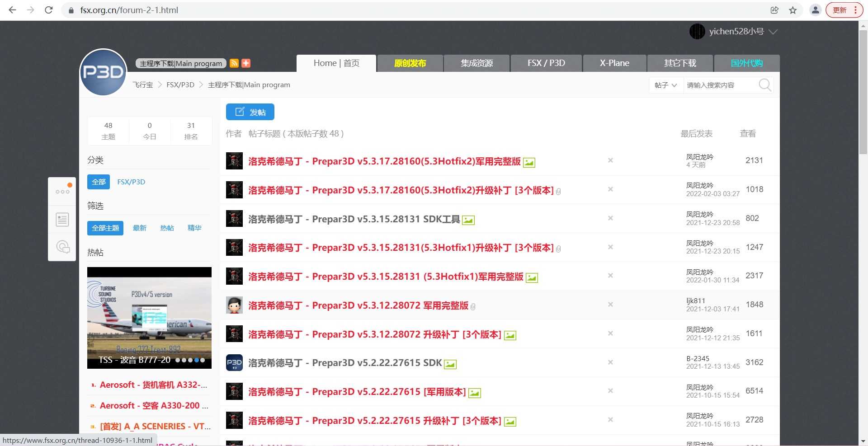Click the FSX/P3D breadcrumb link

[180, 85]
